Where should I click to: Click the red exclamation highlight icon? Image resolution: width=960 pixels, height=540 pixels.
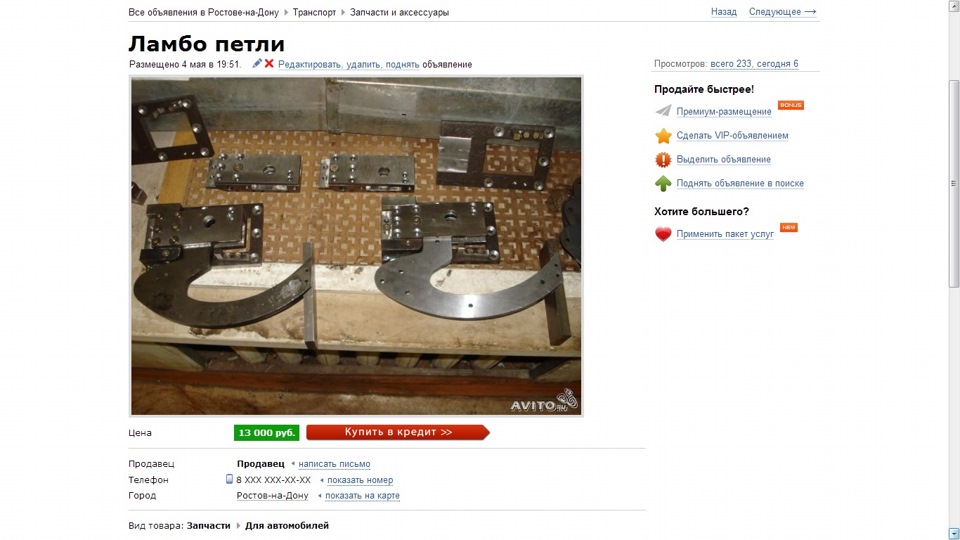663,160
